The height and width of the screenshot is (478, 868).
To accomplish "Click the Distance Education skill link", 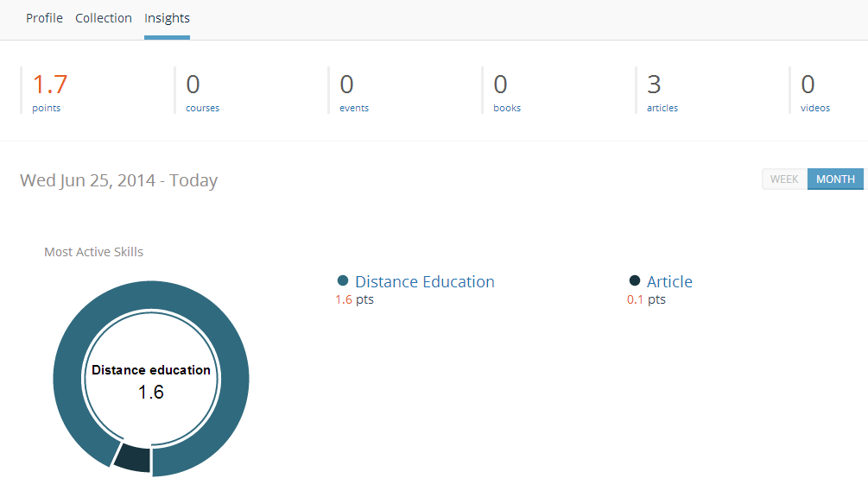I will point(424,282).
